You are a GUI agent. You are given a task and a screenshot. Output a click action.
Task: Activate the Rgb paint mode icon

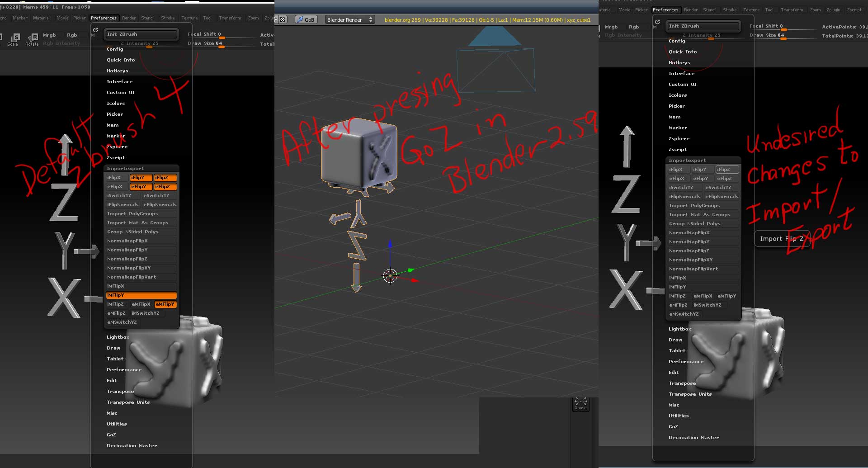[x=72, y=35]
